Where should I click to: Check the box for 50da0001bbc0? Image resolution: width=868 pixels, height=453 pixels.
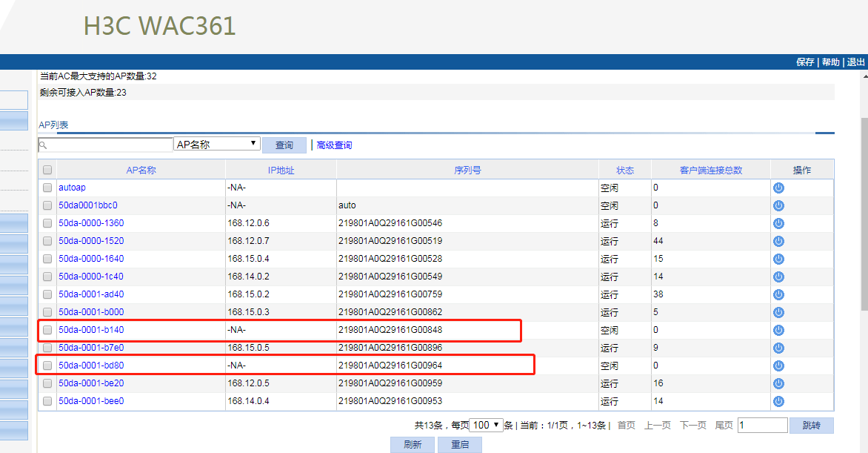tap(47, 205)
